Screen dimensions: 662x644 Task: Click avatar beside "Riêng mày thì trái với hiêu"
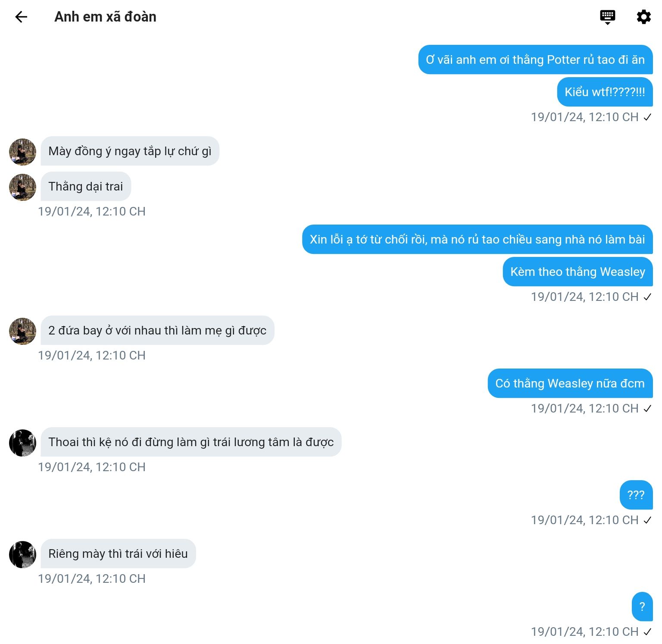point(22,554)
